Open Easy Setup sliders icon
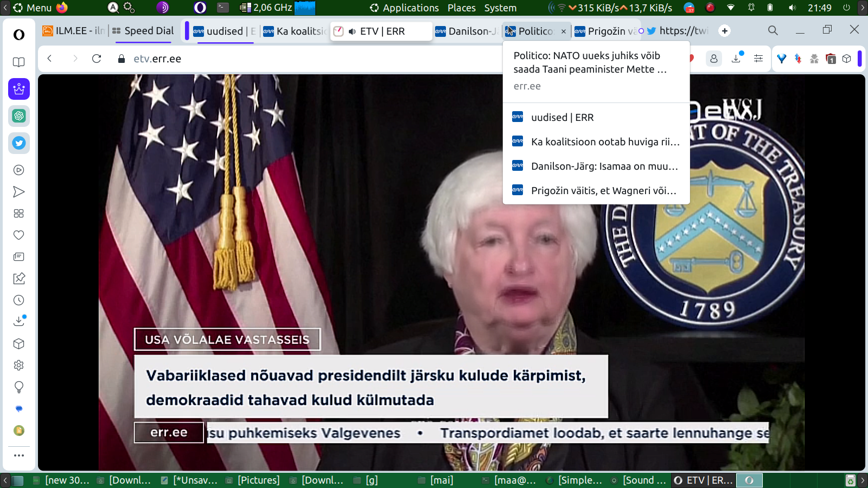This screenshot has height=488, width=868. click(x=758, y=59)
